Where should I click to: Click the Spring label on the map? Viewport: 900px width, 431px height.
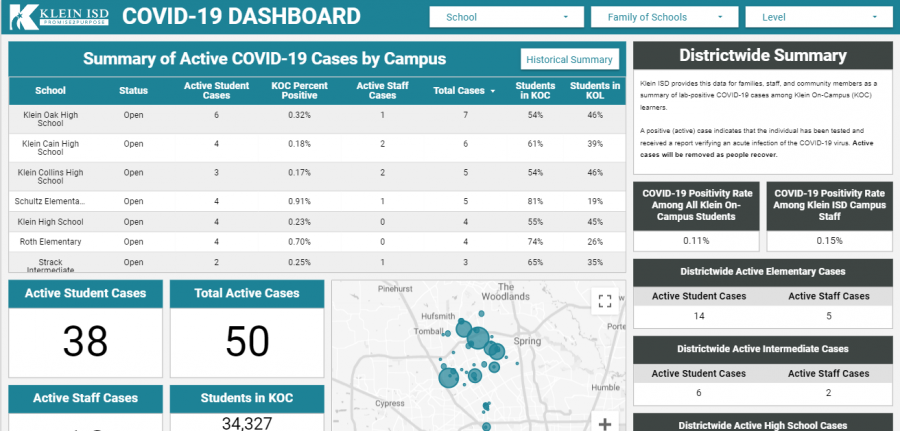coord(527,341)
